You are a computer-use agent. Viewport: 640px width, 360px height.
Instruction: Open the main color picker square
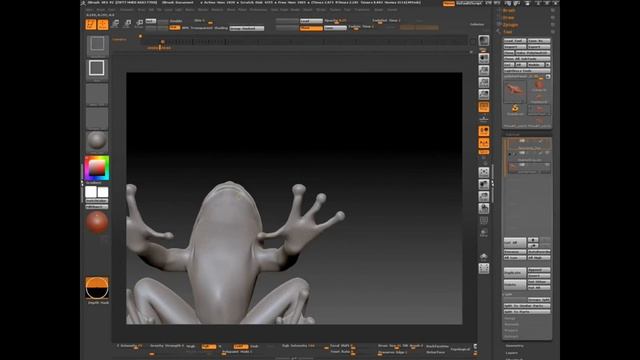[97, 168]
